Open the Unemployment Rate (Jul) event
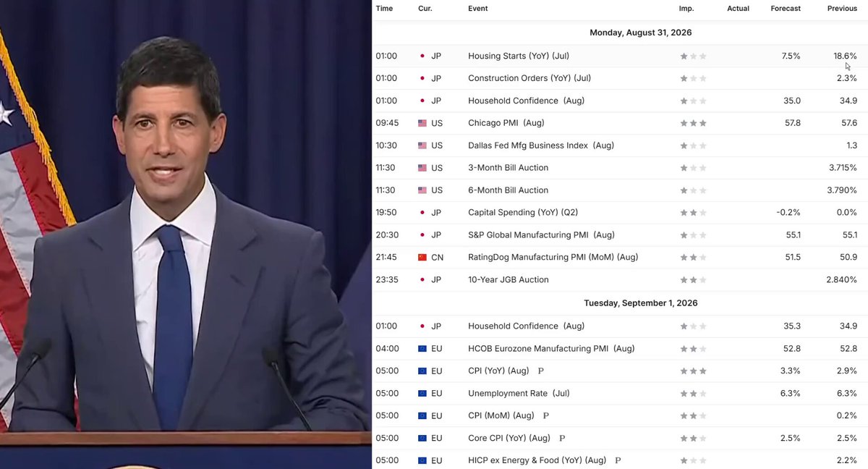 pos(519,393)
